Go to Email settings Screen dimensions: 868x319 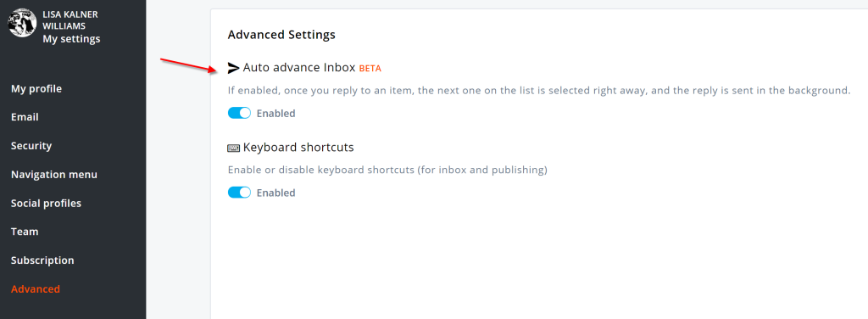coord(25,117)
